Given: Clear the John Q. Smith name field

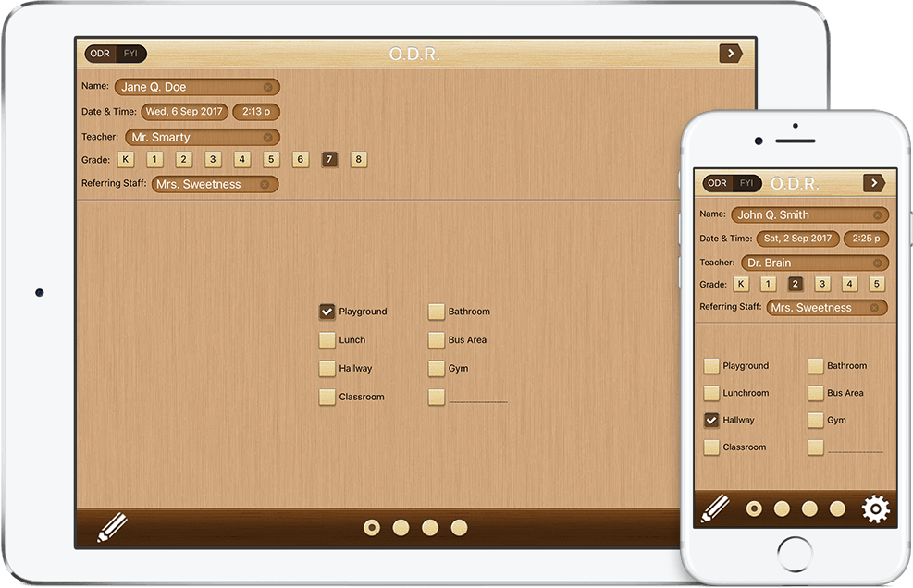Looking at the screenshot, I should [878, 215].
